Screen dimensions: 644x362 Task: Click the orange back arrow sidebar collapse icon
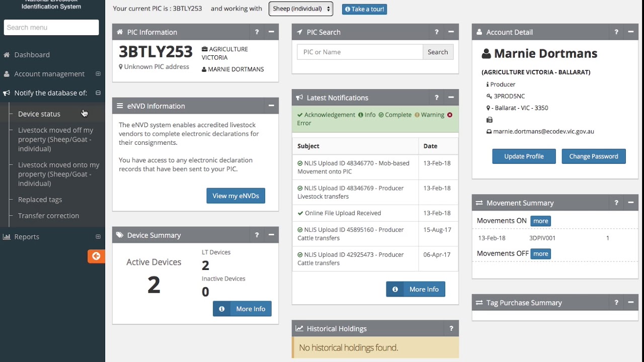[x=96, y=256]
